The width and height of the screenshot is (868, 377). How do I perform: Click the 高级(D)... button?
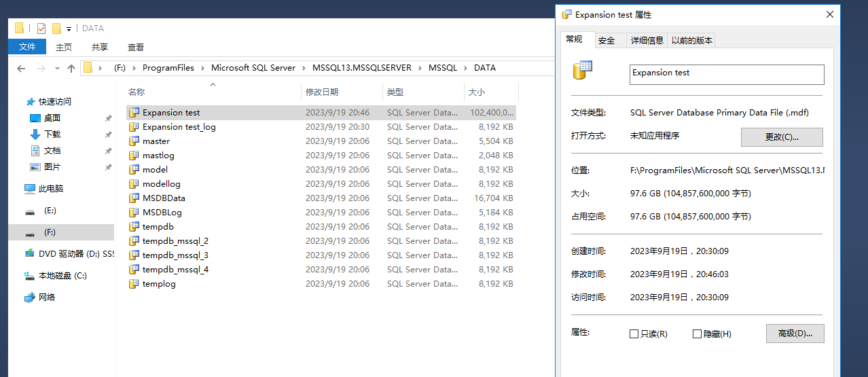795,334
